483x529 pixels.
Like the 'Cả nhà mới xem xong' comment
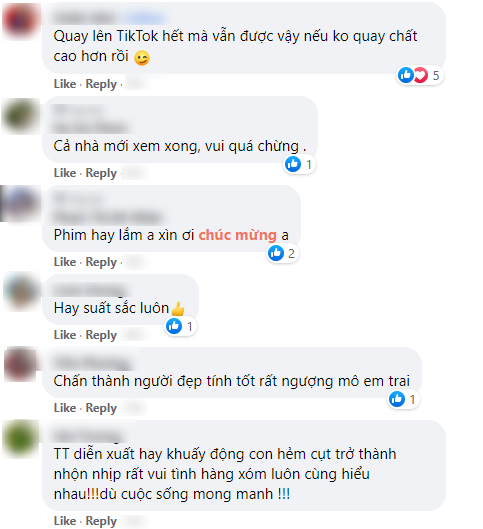pyautogui.click(x=65, y=173)
